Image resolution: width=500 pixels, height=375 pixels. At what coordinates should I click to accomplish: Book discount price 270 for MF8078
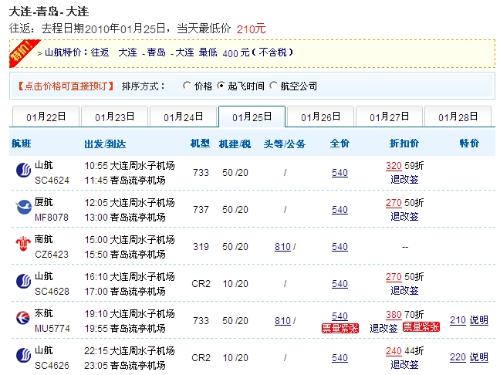pos(393,203)
